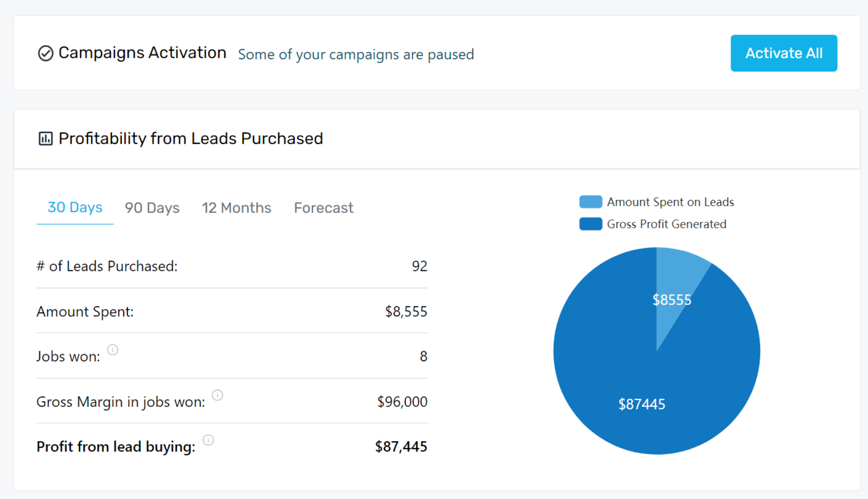Screen dimensions: 868x499
Task: Switch to the 90 Days tab
Action: (x=152, y=208)
